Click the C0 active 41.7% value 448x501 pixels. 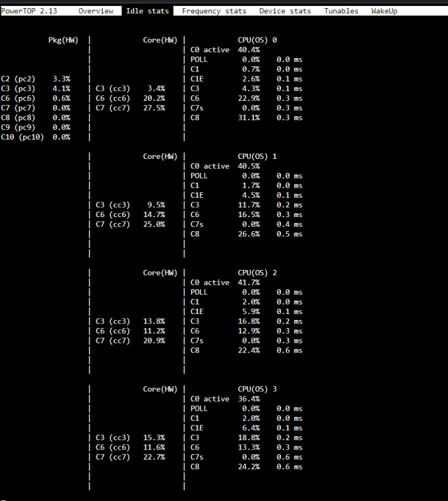coord(249,283)
